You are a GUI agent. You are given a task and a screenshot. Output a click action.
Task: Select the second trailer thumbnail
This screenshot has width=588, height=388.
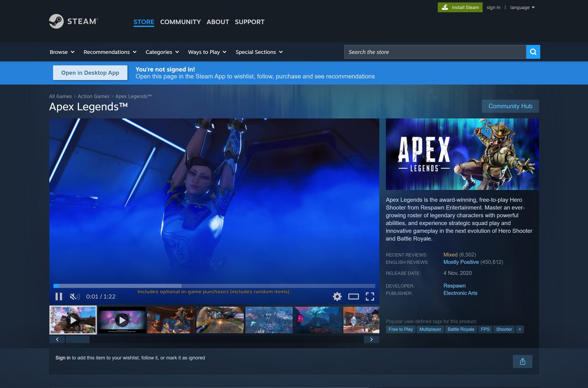(122, 320)
